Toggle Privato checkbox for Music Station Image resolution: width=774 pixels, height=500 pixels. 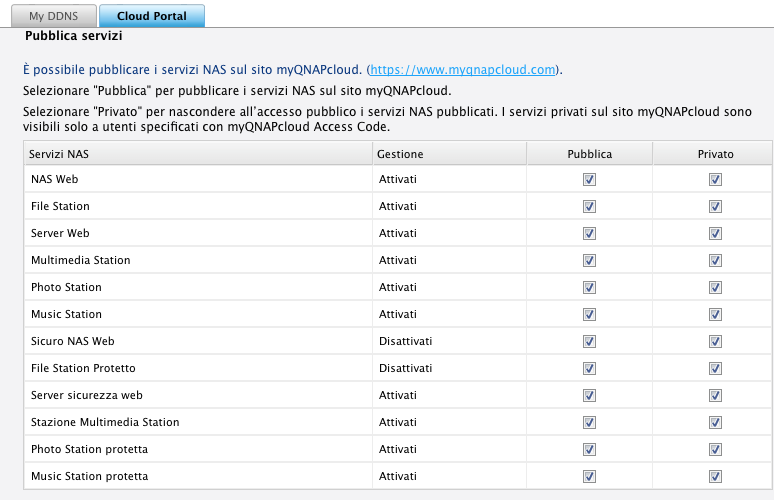coord(715,314)
